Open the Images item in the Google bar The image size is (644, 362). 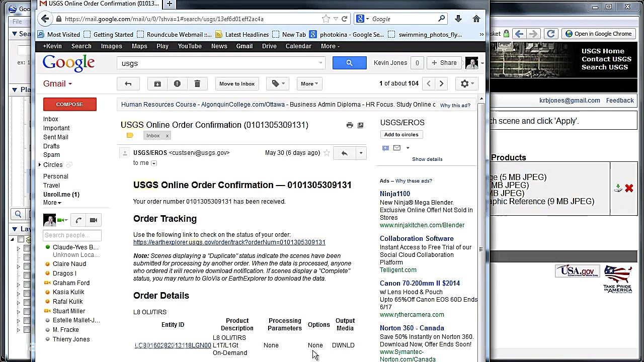coord(112,46)
